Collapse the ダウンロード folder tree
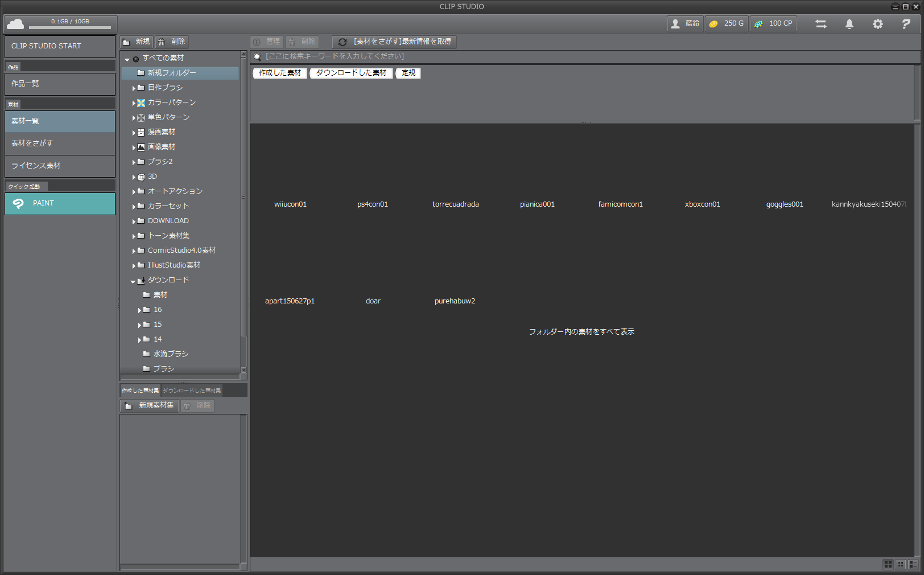924x575 pixels. 133,281
